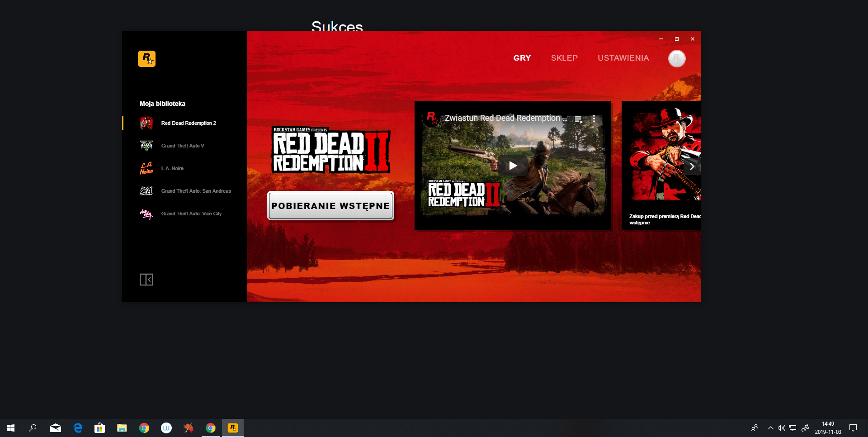Image resolution: width=868 pixels, height=437 pixels.
Task: Close the Rockstar launcher window
Action: point(693,39)
